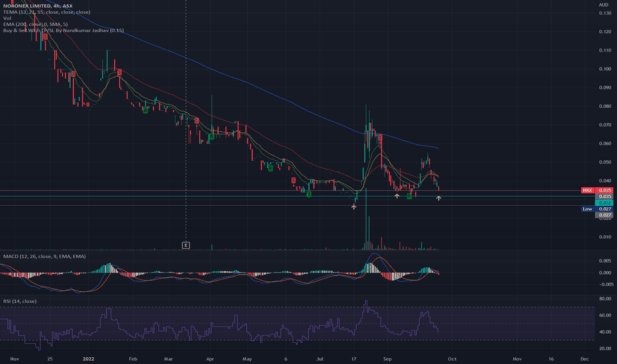Select the Vol indicator legend
Viewport: 617px width, 364px height.
(7, 18)
